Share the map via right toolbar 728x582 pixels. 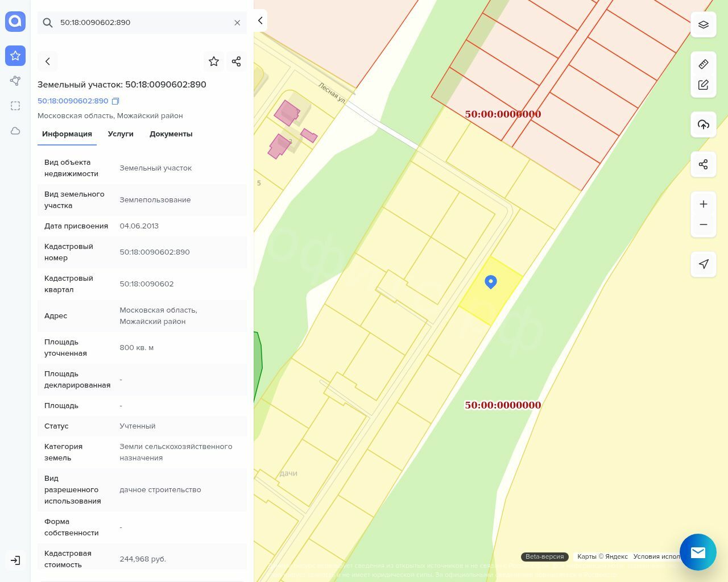(x=703, y=164)
